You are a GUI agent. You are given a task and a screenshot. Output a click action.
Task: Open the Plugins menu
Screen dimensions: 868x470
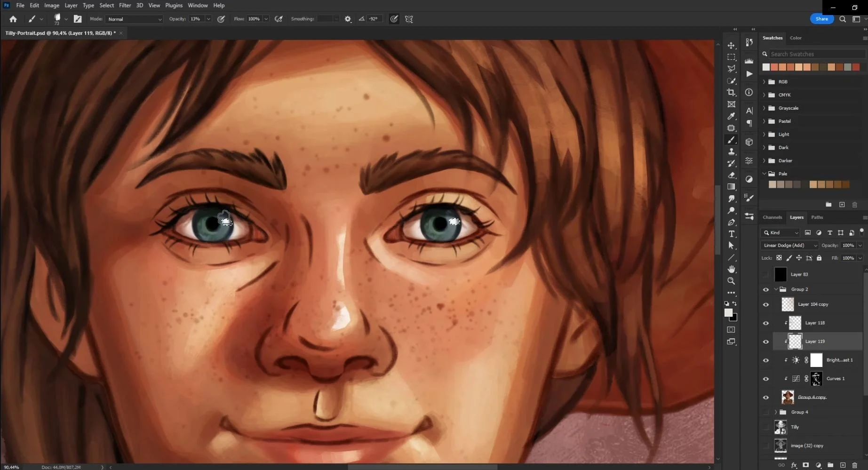coord(174,5)
